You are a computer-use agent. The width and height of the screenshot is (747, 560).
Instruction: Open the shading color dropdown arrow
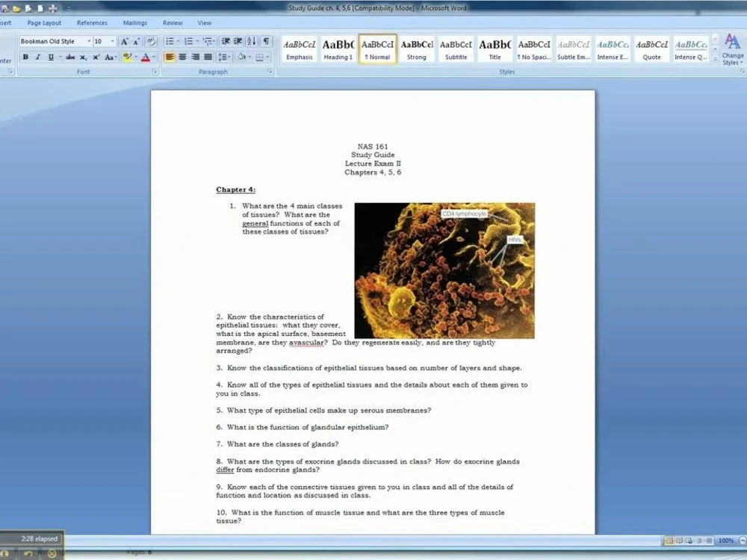click(x=249, y=57)
